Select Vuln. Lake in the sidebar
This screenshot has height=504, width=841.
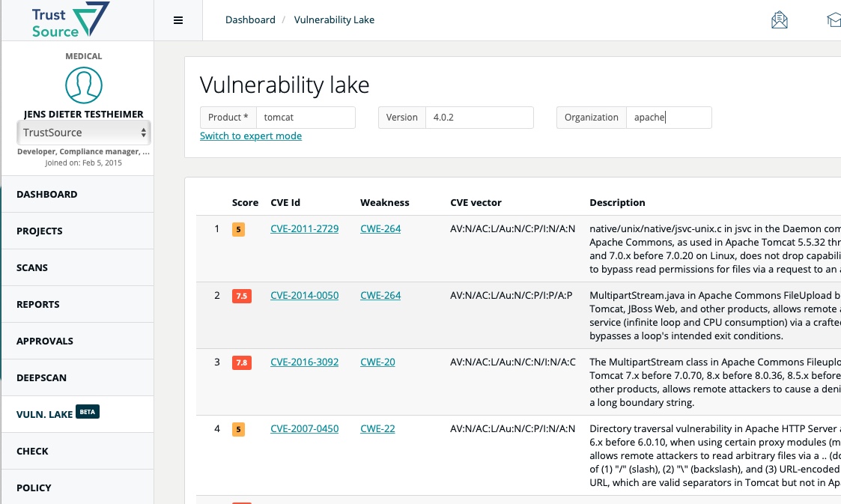click(78, 414)
